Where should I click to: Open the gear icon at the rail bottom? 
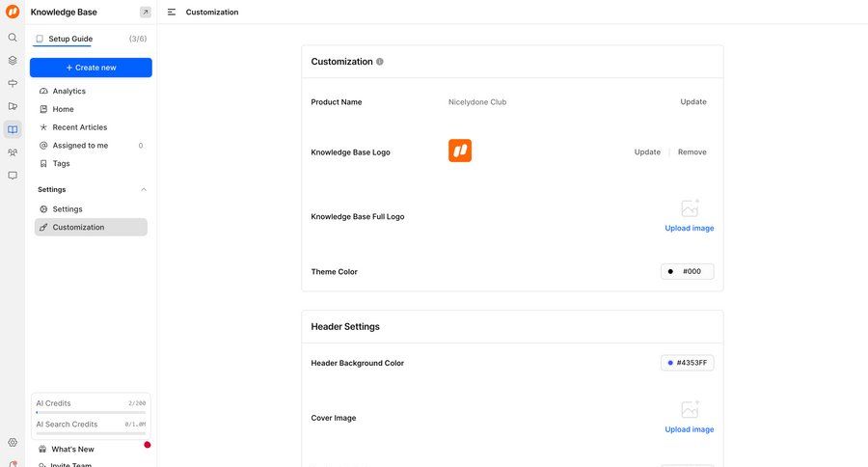pos(13,442)
